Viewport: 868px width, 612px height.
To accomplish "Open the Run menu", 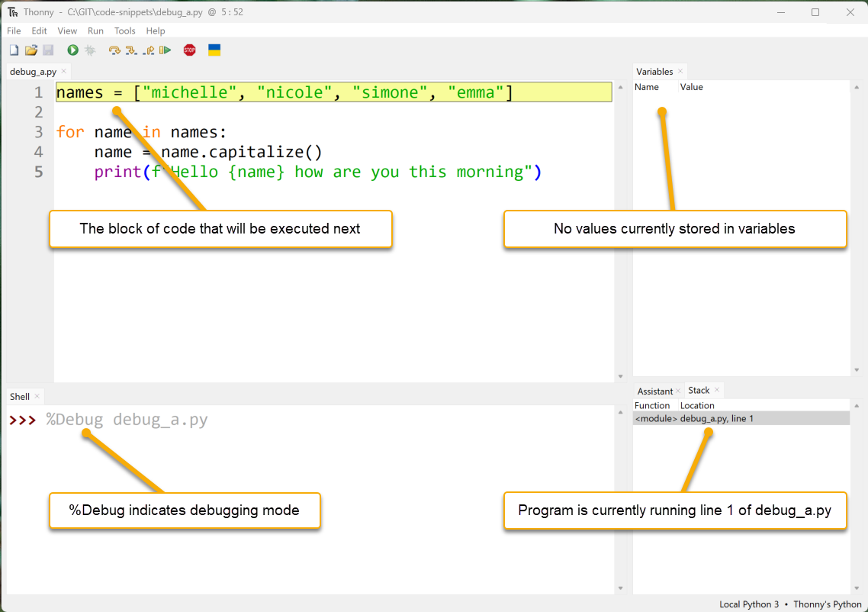I will 95,31.
